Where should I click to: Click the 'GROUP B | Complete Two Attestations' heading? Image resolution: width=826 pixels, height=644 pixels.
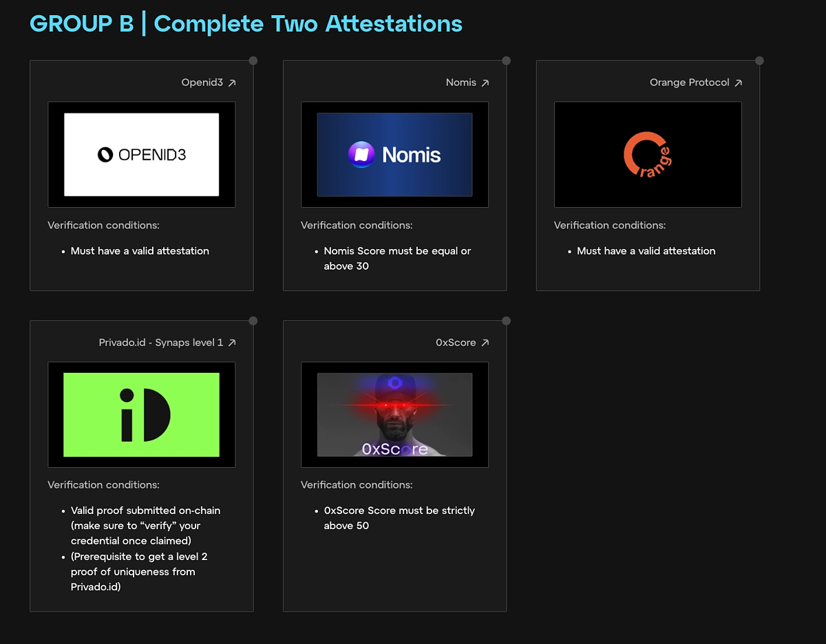pos(246,23)
